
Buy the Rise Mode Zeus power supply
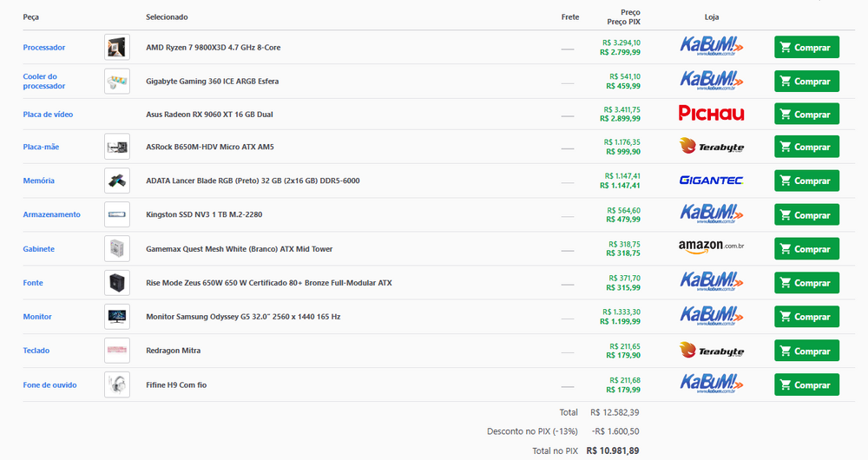click(806, 283)
